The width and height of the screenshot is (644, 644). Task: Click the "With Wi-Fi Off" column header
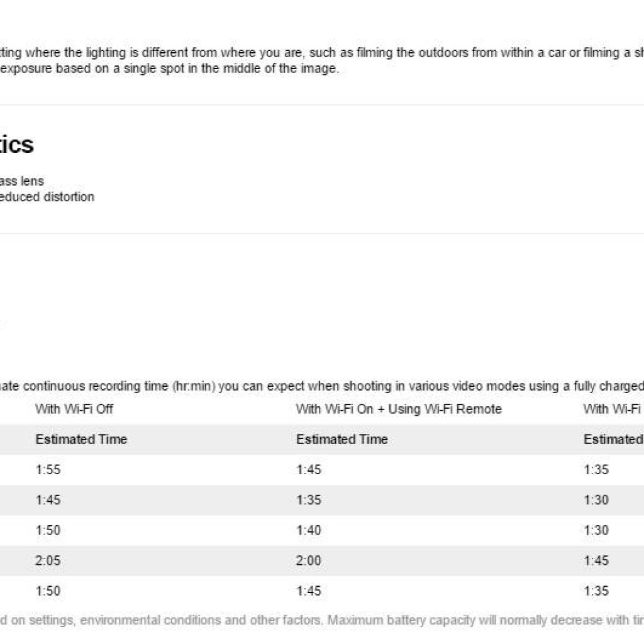[x=74, y=409]
